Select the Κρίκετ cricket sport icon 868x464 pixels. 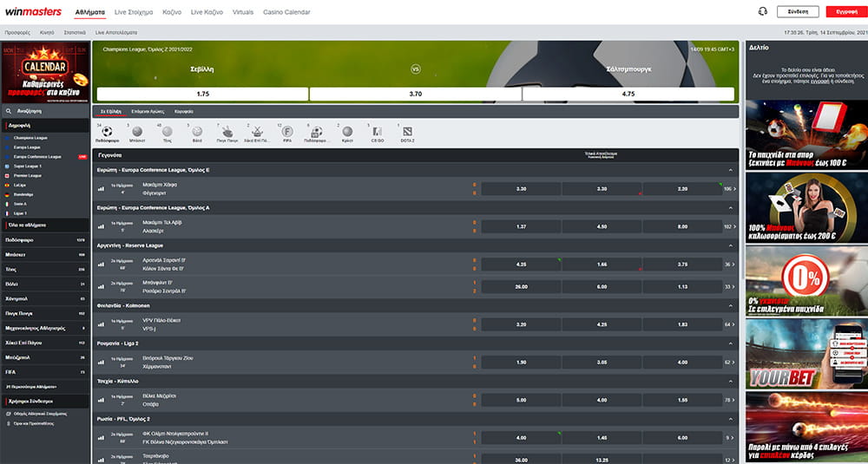[347, 132]
